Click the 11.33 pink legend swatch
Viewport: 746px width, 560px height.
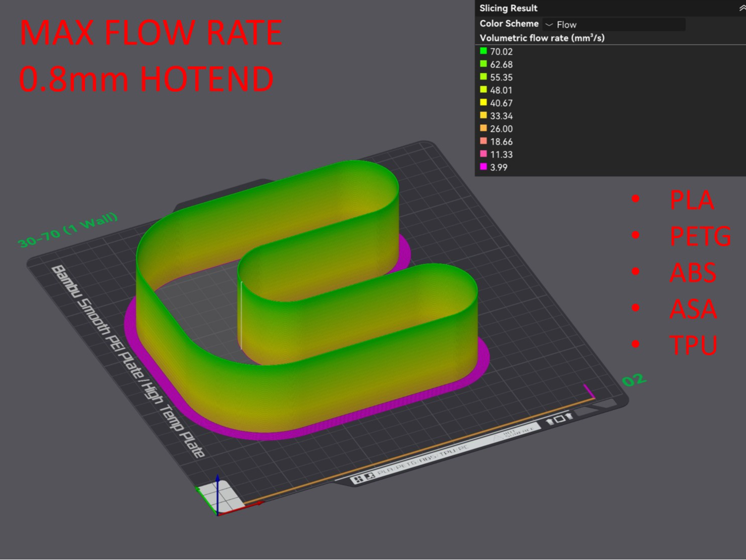click(483, 154)
